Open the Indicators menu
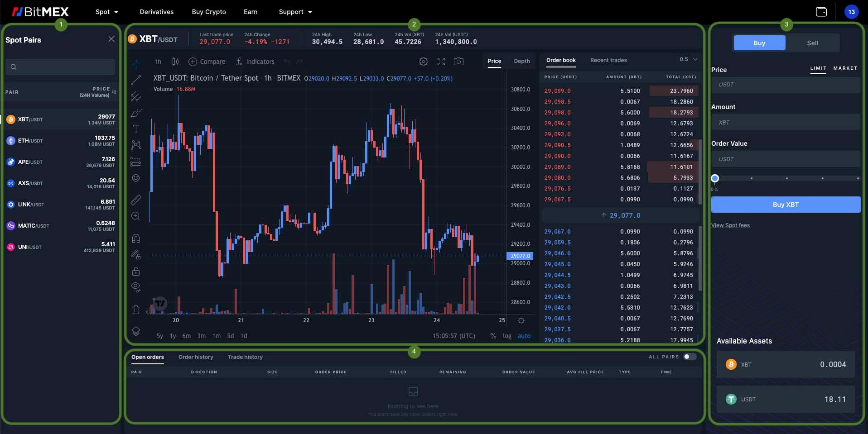868x434 pixels. (255, 62)
